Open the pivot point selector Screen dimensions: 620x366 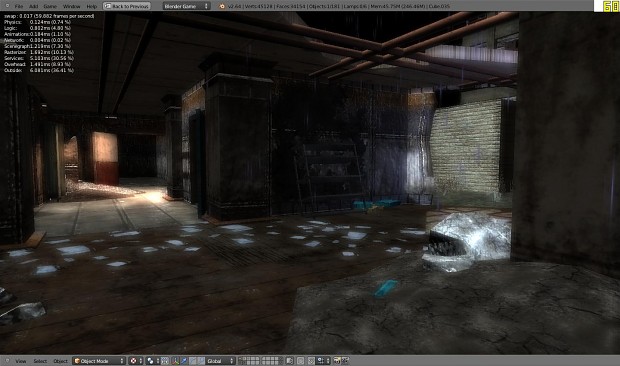(152, 360)
